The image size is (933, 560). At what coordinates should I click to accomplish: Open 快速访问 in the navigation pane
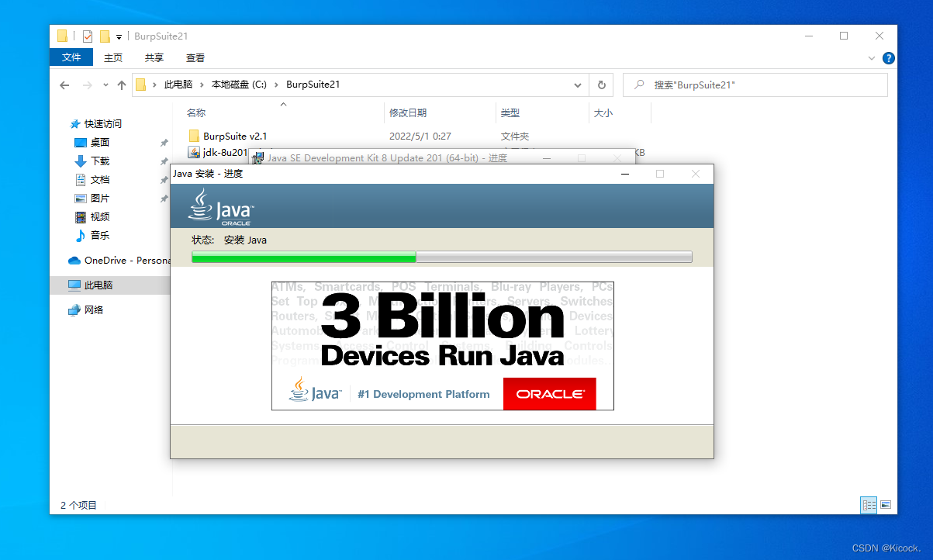[x=103, y=124]
